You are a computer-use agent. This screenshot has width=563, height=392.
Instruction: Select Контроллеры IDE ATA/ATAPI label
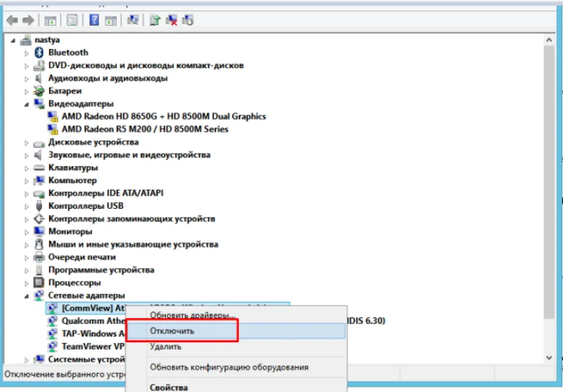tap(106, 193)
